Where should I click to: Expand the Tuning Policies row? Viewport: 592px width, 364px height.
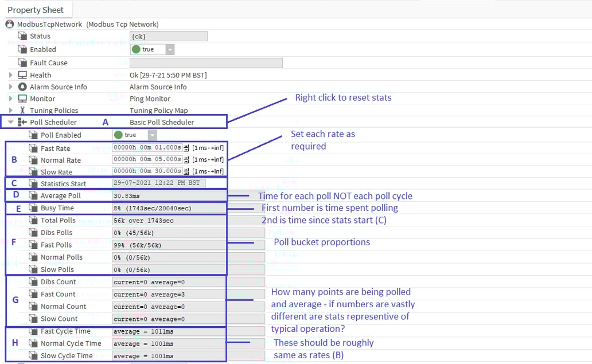point(11,111)
